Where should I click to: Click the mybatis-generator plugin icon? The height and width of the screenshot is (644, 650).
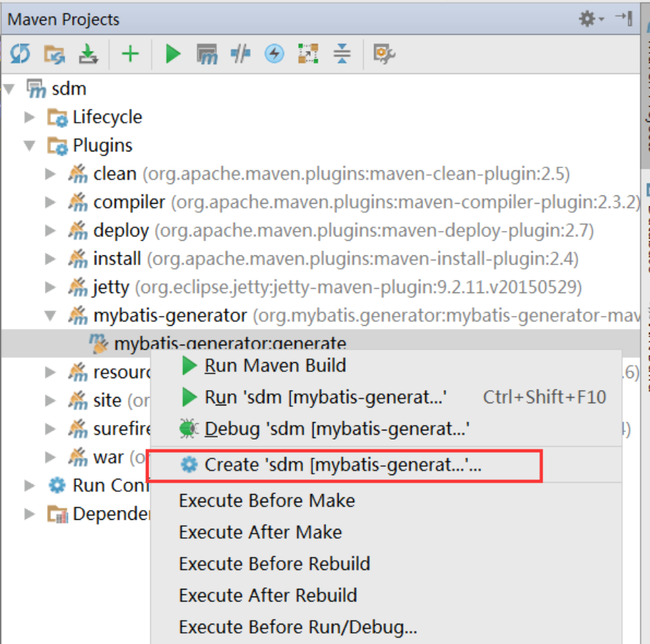pyautogui.click(x=78, y=315)
